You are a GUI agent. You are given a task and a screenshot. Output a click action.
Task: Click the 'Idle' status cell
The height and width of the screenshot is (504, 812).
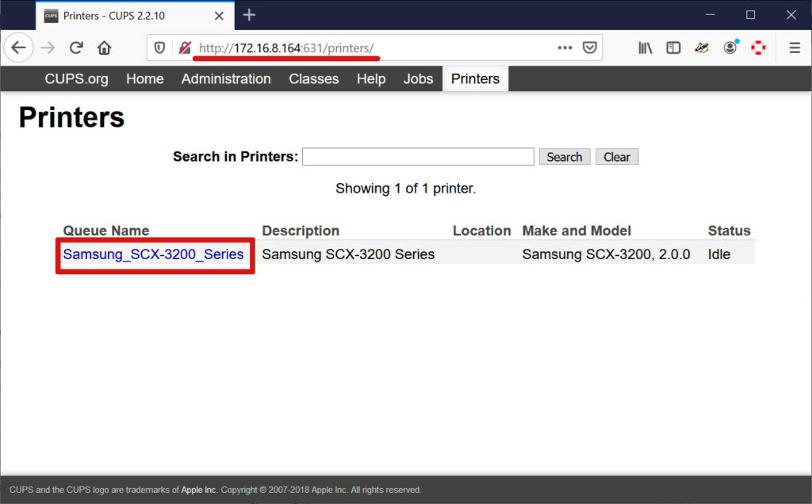click(x=718, y=254)
